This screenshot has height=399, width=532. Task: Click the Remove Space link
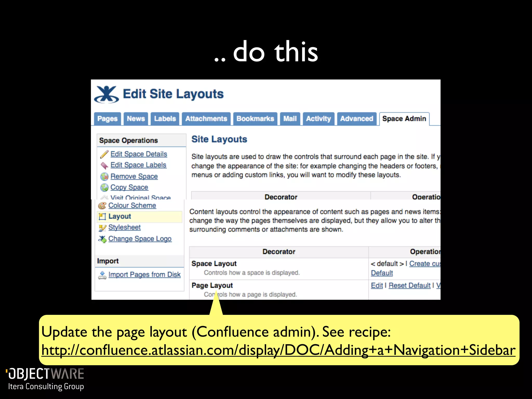(x=134, y=176)
